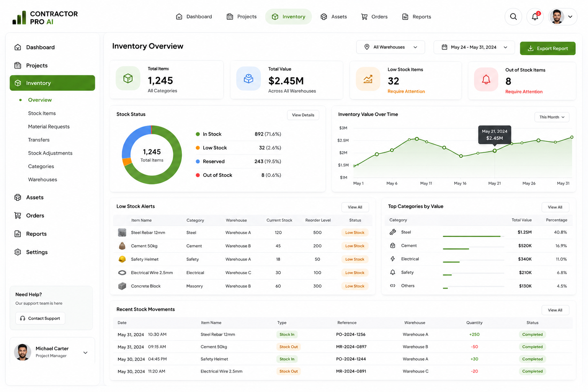This screenshot has width=588, height=392.
Task: Select the May 21 chart data point
Action: point(495,151)
